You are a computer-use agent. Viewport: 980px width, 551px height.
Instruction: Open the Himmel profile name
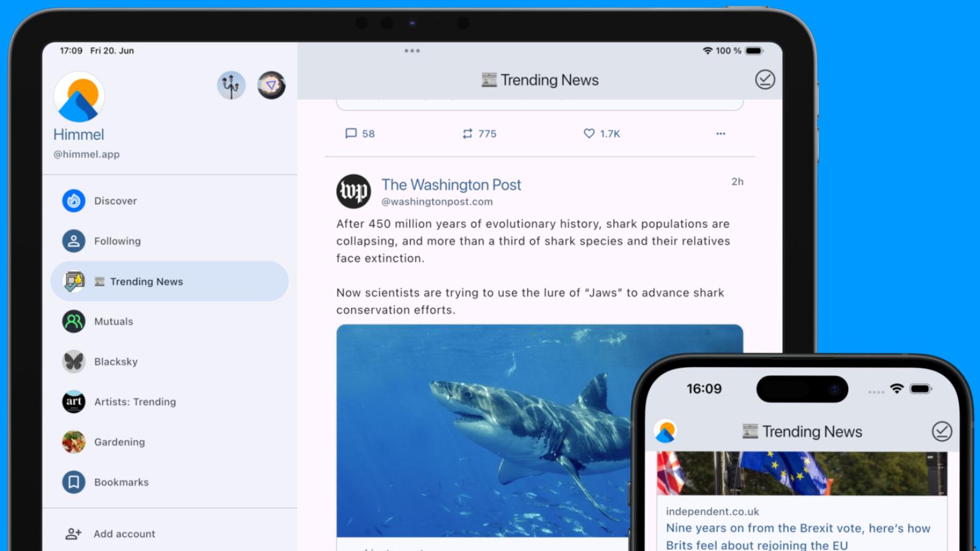coord(79,134)
